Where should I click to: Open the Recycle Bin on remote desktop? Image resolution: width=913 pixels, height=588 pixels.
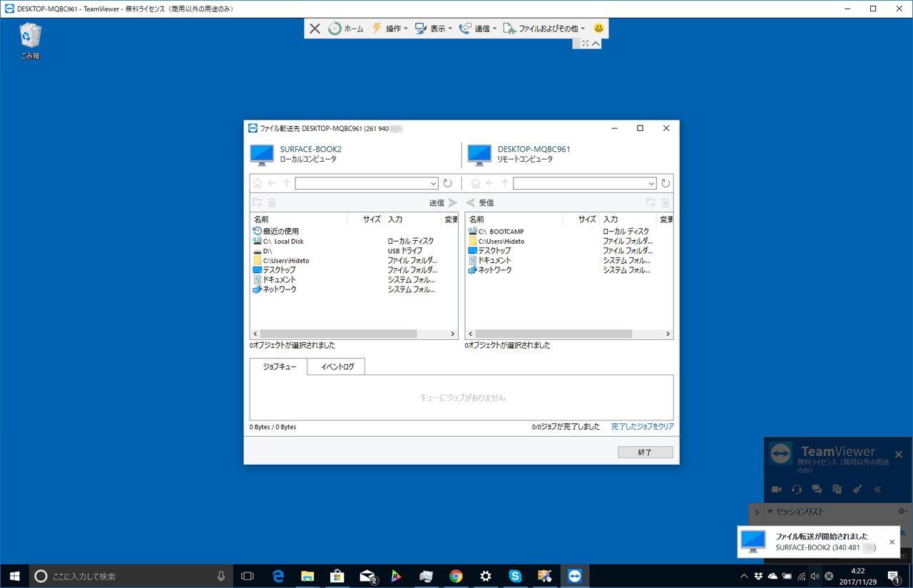point(31,41)
